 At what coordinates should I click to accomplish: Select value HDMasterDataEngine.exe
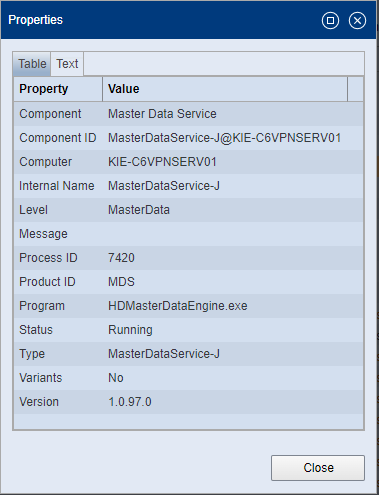pos(178,306)
